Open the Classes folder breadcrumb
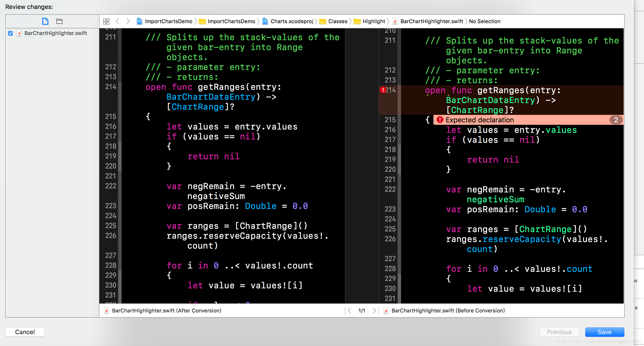 coord(334,21)
